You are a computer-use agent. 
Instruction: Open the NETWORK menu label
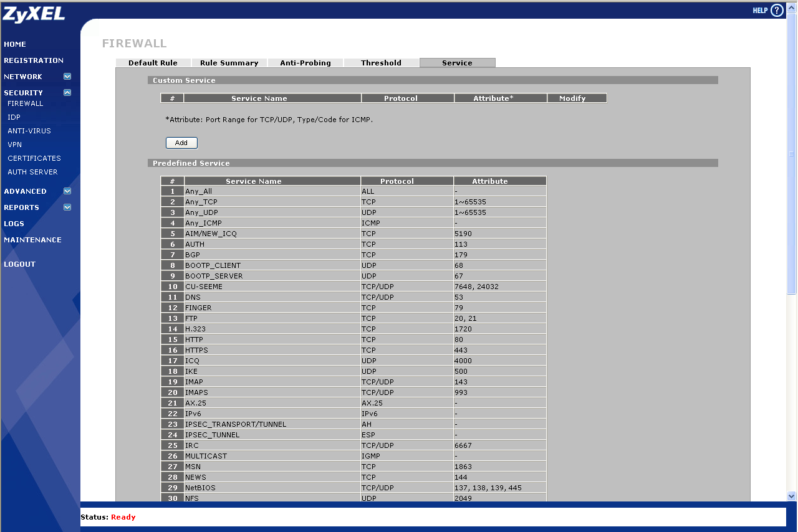coord(23,77)
